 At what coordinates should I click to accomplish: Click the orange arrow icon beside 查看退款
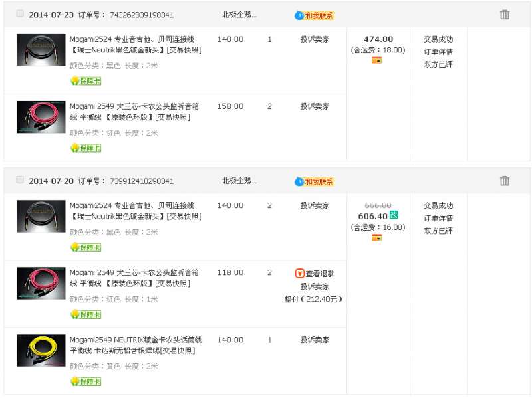pyautogui.click(x=299, y=274)
